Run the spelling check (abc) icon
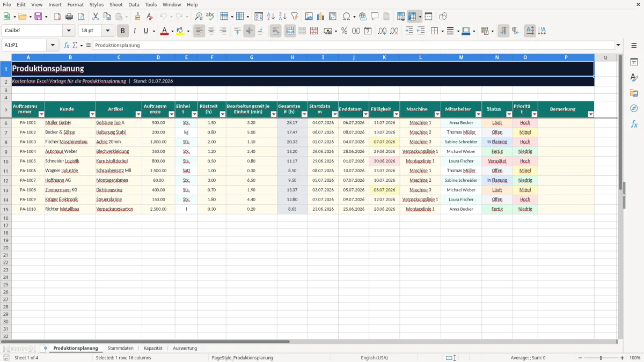644x362 pixels. pyautogui.click(x=210, y=17)
